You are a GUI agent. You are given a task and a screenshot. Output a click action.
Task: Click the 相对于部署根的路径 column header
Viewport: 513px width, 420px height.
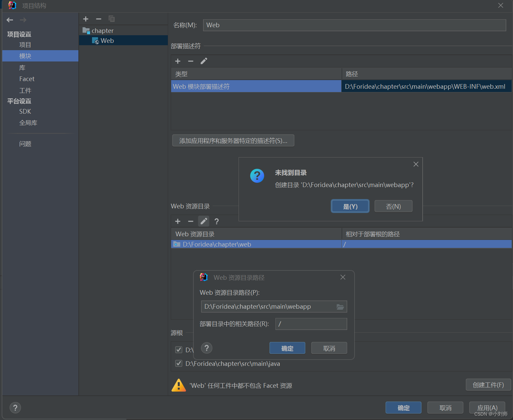pyautogui.click(x=427, y=234)
